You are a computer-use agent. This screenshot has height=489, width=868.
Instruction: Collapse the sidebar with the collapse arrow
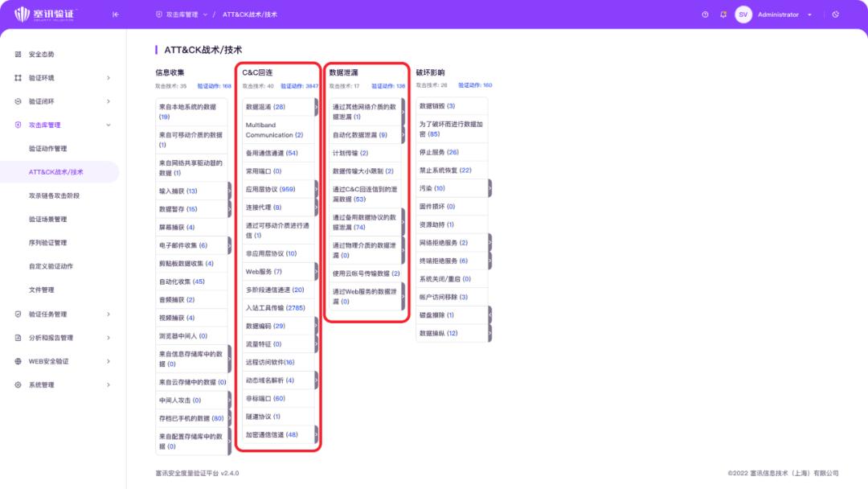pyautogui.click(x=115, y=14)
